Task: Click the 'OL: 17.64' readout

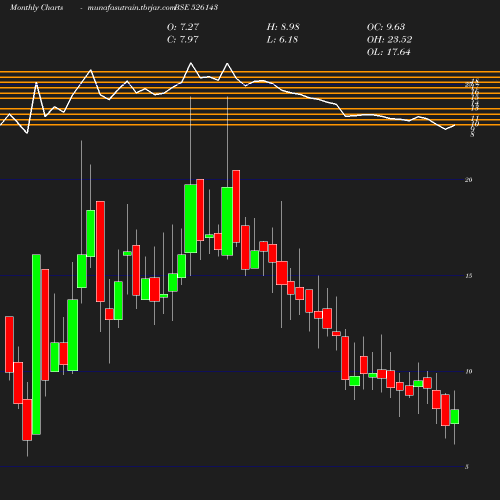Action: tap(389, 52)
